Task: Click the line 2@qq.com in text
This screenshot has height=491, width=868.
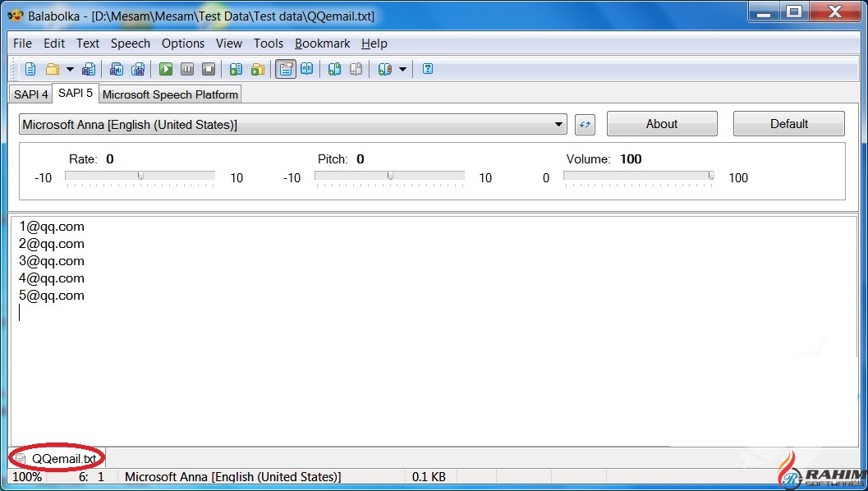Action: point(52,244)
